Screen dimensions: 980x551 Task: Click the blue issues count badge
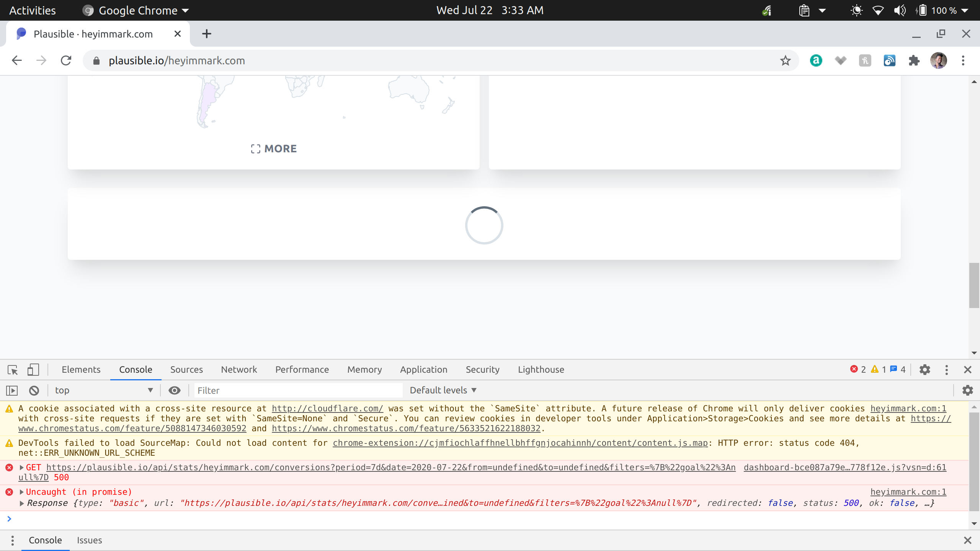pos(898,369)
